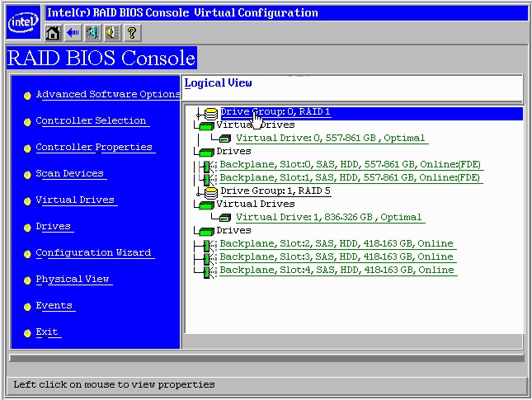The height and width of the screenshot is (400, 532).
Task: Select Backplane Slot:2 418.163 GB drive
Action: [337, 243]
